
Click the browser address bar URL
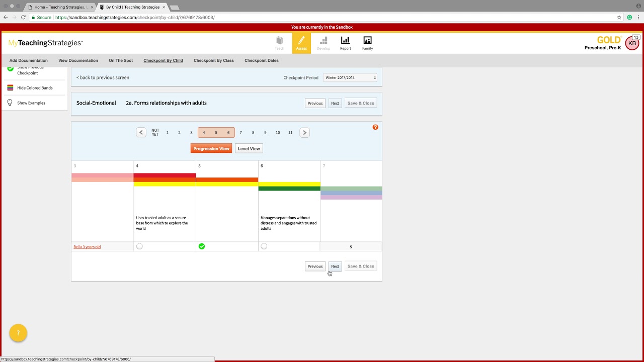(x=135, y=17)
